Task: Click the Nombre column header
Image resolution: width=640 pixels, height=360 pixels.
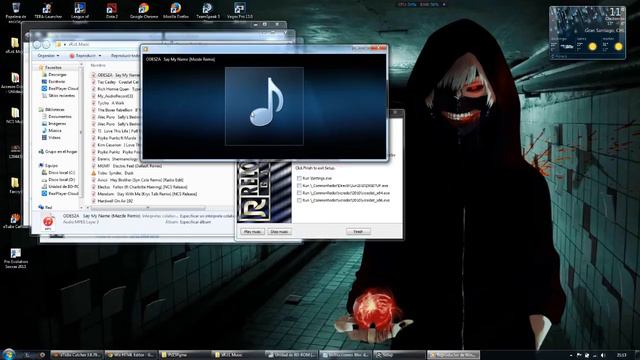Action: click(x=98, y=65)
